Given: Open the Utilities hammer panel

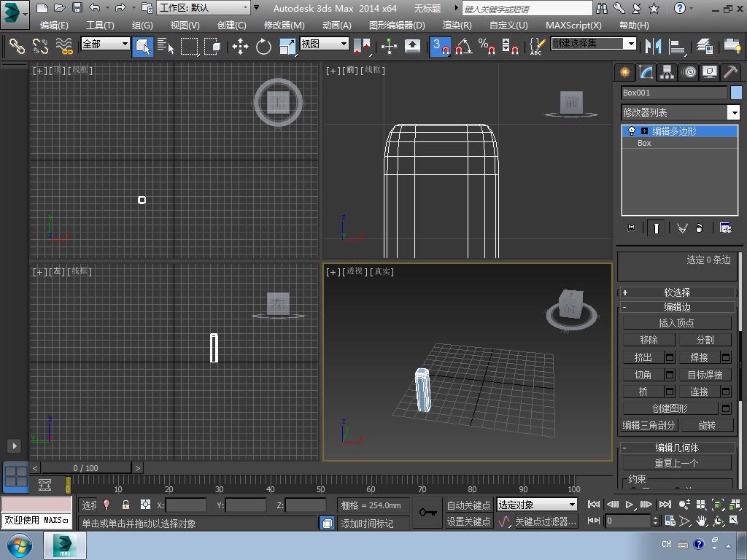Looking at the screenshot, I should pos(730,71).
